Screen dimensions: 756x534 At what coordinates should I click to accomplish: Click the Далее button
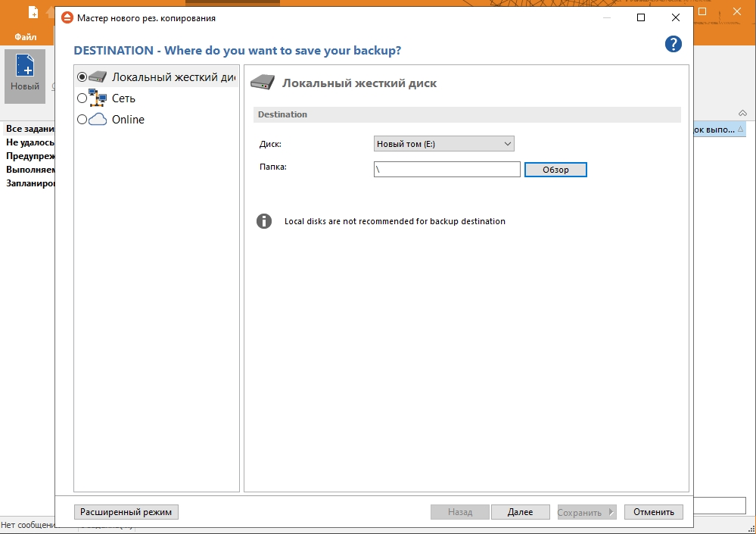point(520,512)
